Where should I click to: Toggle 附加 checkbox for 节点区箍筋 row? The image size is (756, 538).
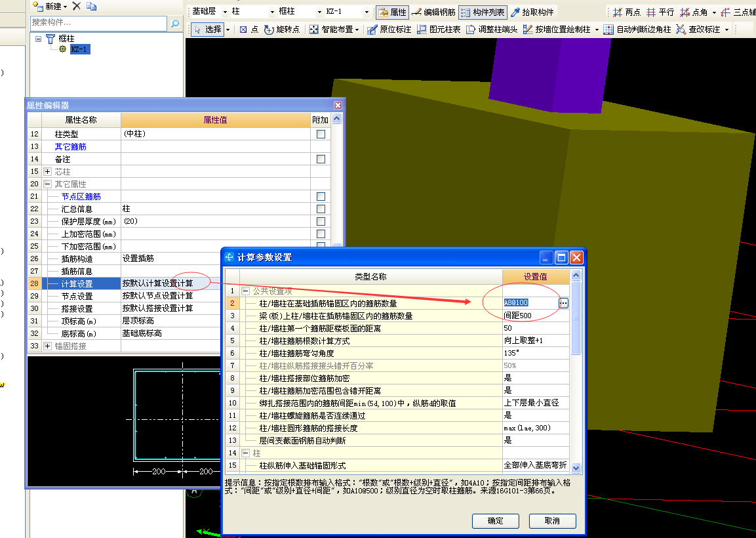(321, 196)
